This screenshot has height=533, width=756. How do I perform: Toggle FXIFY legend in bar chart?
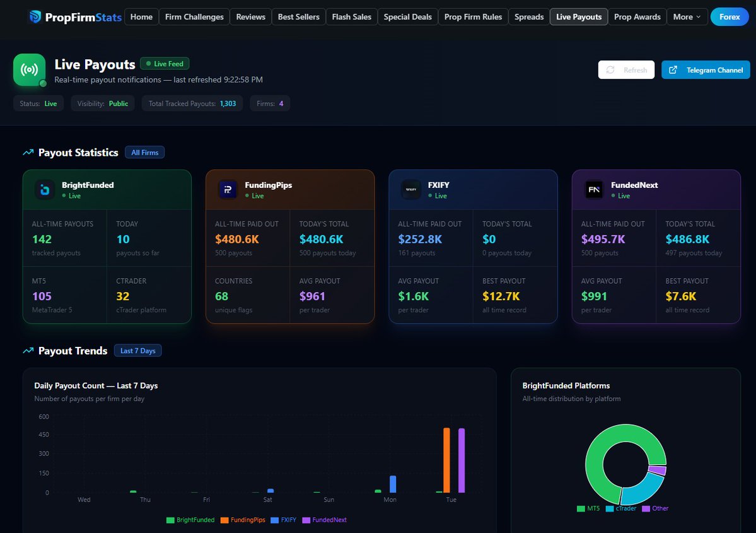(x=284, y=520)
